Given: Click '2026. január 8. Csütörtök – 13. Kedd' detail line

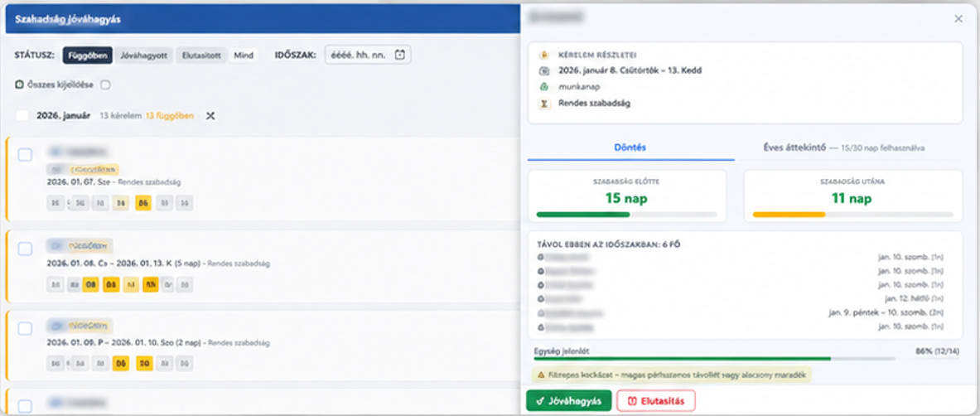Looking at the screenshot, I should click(630, 70).
